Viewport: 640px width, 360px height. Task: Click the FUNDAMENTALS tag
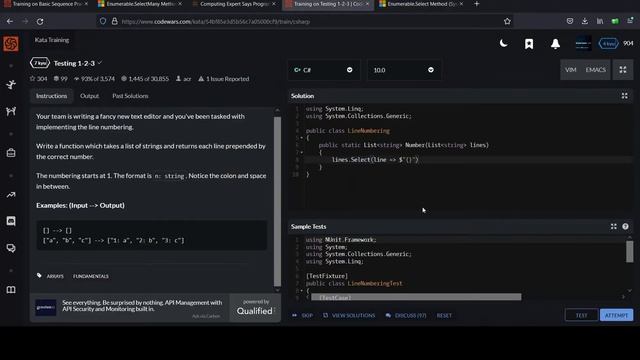pos(91,276)
